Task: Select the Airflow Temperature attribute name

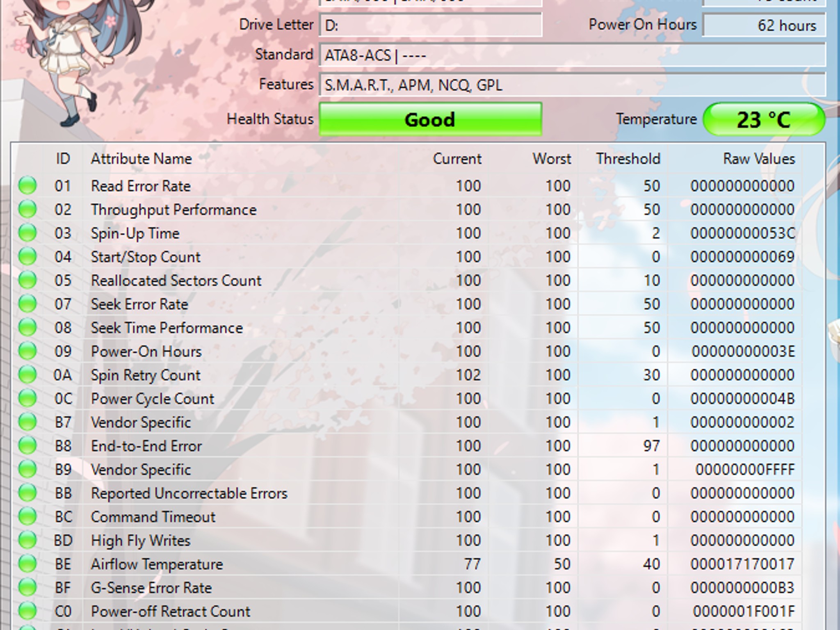Action: click(x=157, y=564)
